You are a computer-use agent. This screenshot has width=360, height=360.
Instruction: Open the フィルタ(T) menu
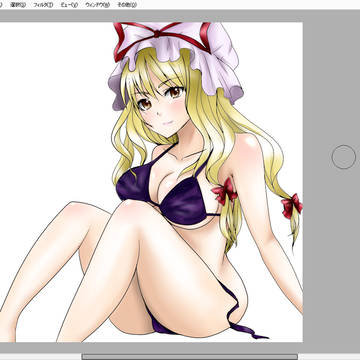[x=43, y=5]
